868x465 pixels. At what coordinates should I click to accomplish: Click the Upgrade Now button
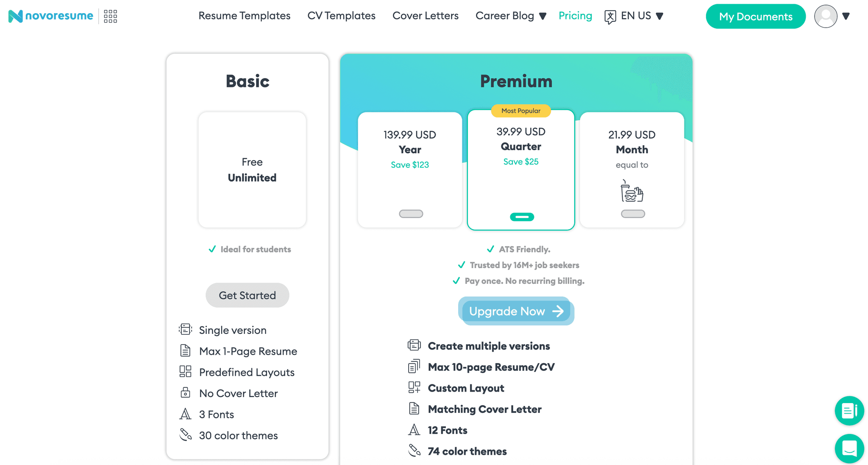(x=516, y=311)
